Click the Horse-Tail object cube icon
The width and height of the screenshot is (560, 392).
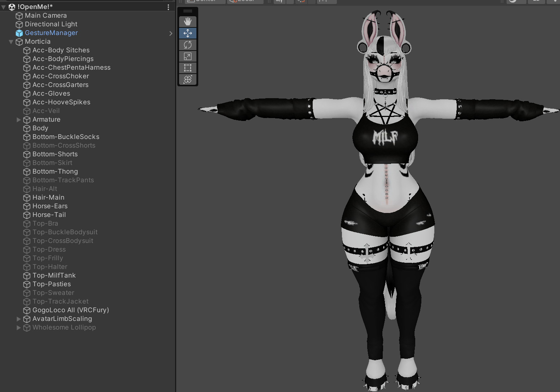[x=27, y=215]
